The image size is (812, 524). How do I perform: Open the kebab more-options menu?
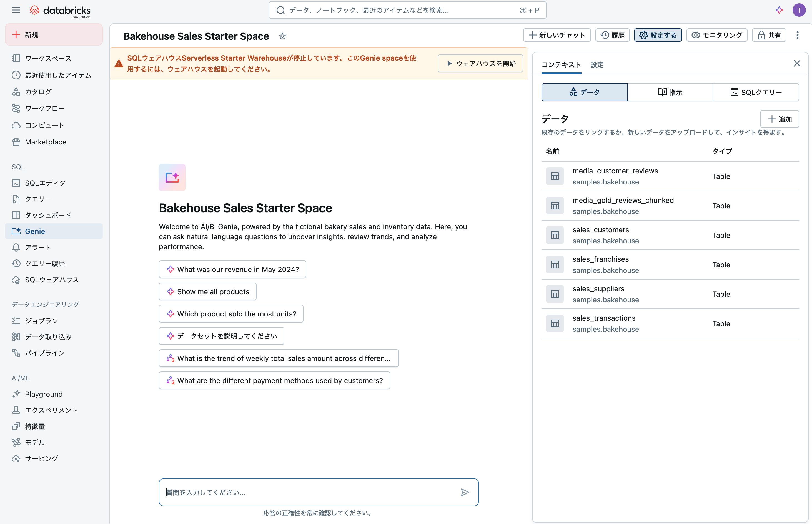(797, 35)
